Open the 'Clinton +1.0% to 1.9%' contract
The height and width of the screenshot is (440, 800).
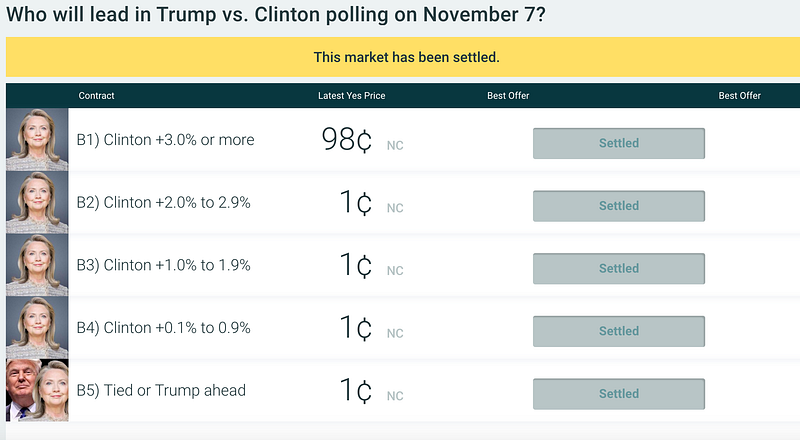point(164,266)
